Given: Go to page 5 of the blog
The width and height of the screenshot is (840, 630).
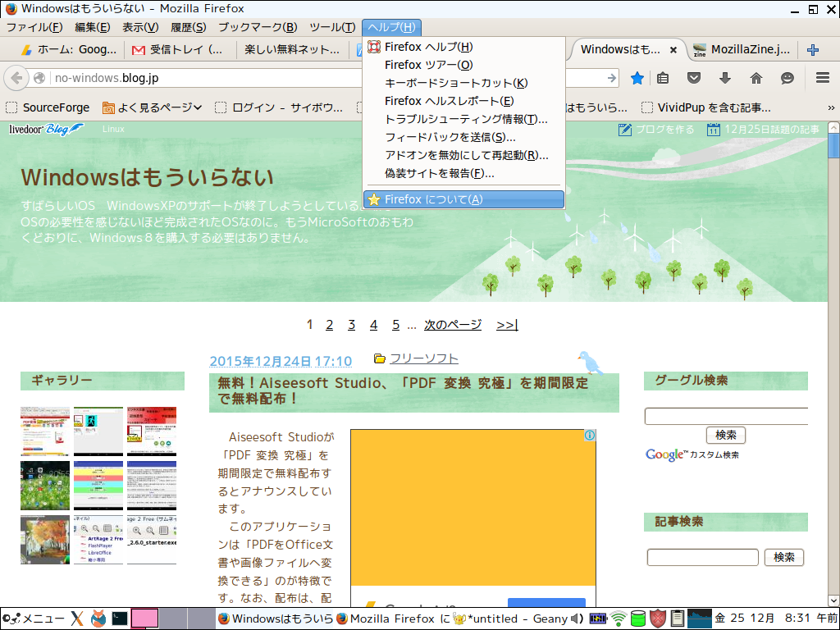Looking at the screenshot, I should tap(396, 325).
